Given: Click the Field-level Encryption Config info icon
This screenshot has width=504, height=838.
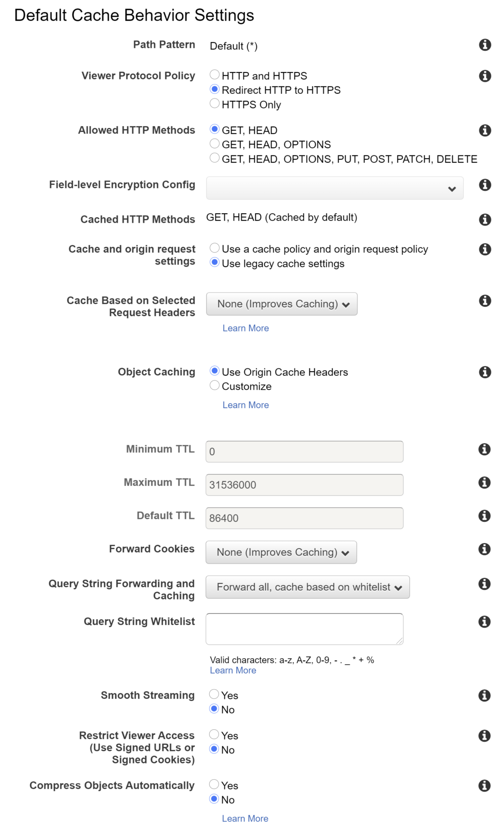Looking at the screenshot, I should pos(485,185).
